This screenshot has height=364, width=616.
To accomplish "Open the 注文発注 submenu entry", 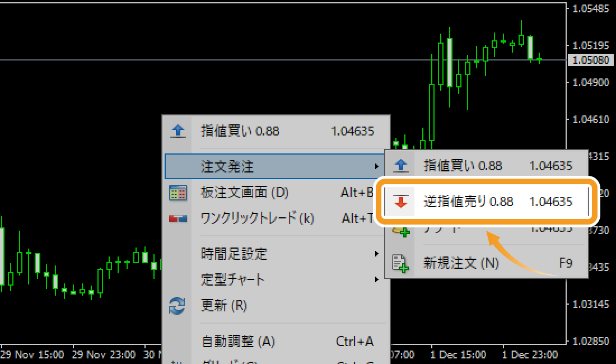I will coord(275,166).
